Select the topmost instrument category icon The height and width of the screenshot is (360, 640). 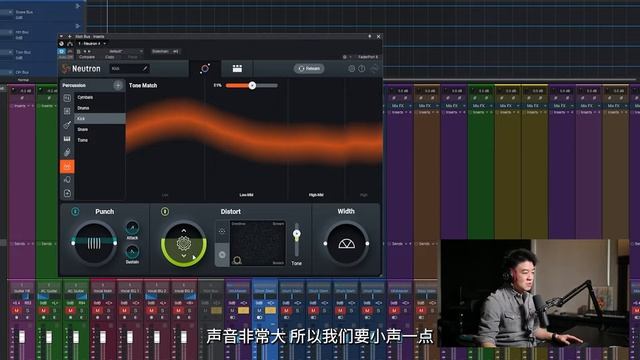[67, 98]
